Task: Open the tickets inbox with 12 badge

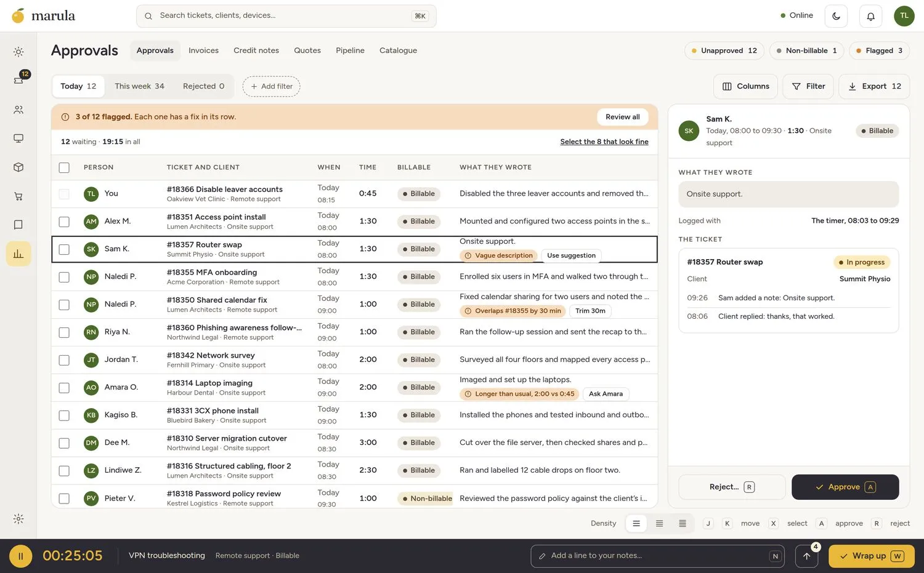Action: coord(18,80)
